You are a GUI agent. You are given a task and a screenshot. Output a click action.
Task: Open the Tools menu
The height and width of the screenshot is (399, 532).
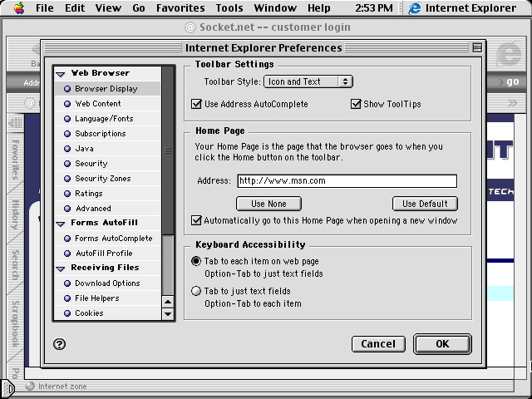tap(229, 7)
